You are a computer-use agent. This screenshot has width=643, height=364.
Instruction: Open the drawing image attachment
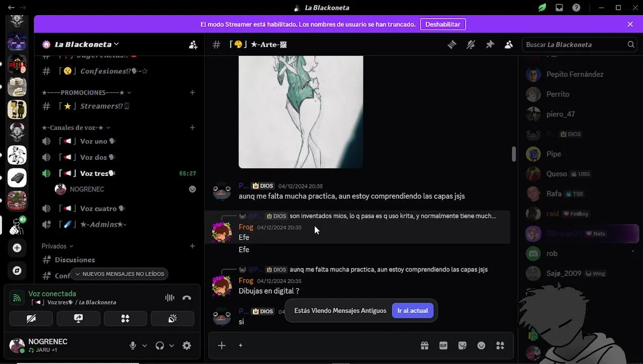(301, 112)
